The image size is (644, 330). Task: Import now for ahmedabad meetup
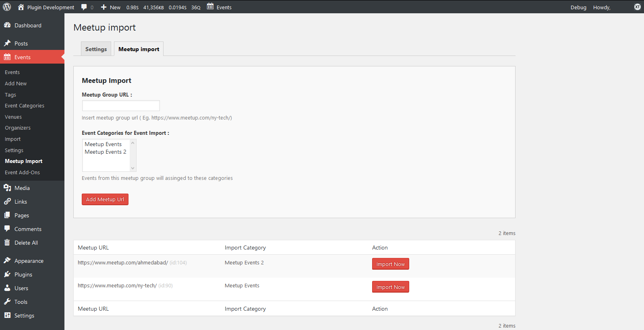390,264
